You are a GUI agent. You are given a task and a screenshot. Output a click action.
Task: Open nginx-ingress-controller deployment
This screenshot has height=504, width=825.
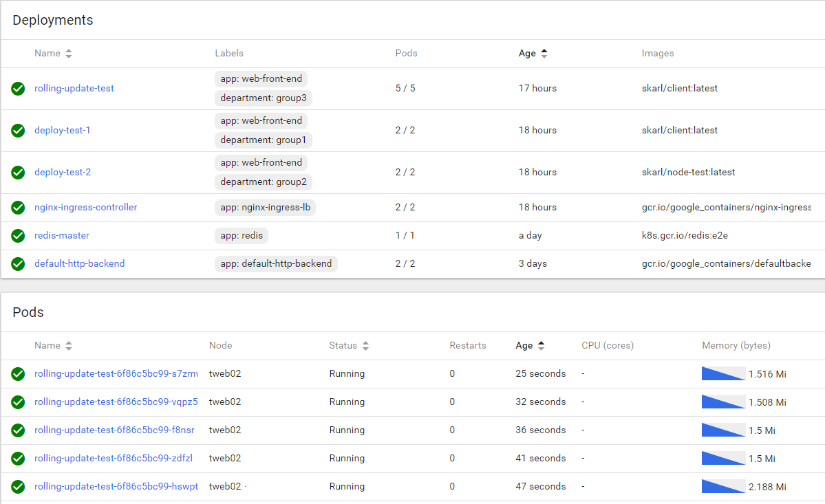pyautogui.click(x=86, y=207)
